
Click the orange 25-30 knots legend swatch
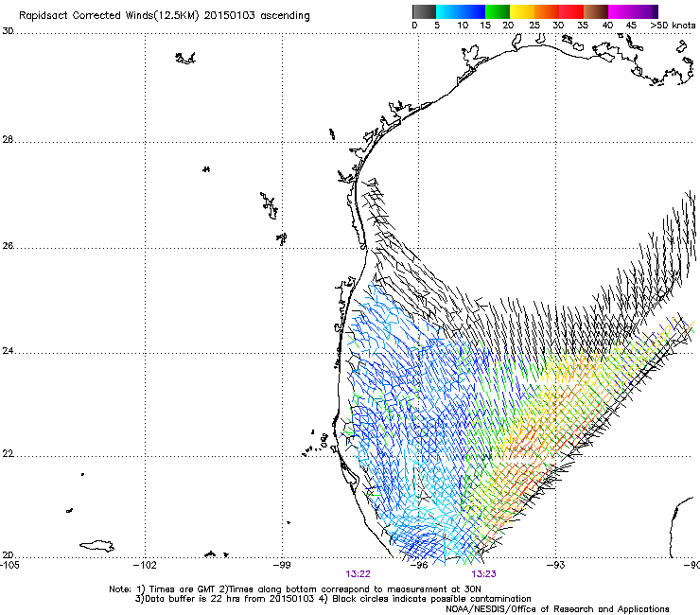[x=547, y=11]
